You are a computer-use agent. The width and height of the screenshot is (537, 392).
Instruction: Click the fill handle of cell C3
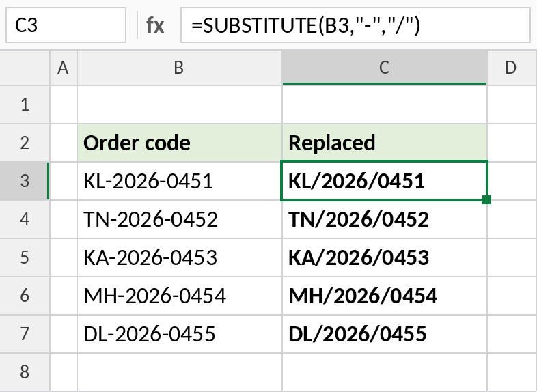click(x=486, y=199)
